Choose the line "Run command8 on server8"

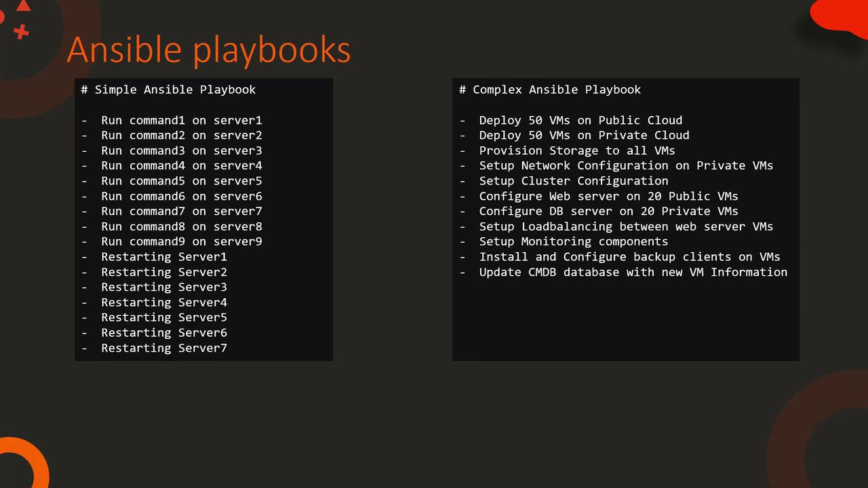(x=182, y=226)
